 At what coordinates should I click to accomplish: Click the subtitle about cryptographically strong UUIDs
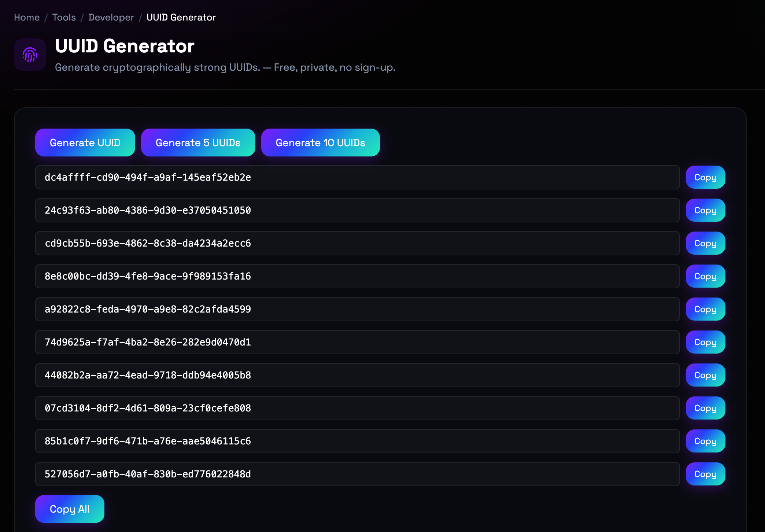(225, 67)
